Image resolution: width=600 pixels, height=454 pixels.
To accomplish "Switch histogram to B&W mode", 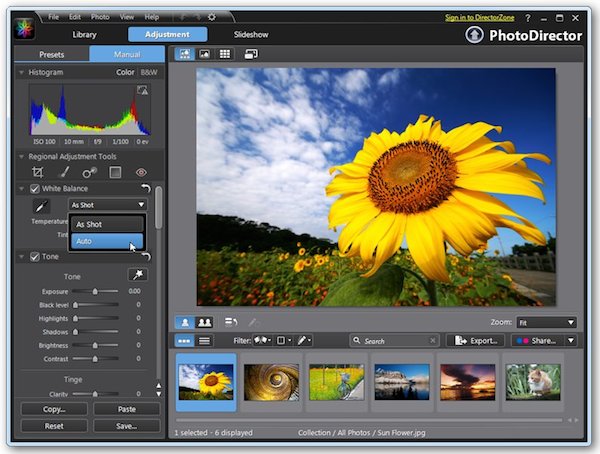I will 147,73.
